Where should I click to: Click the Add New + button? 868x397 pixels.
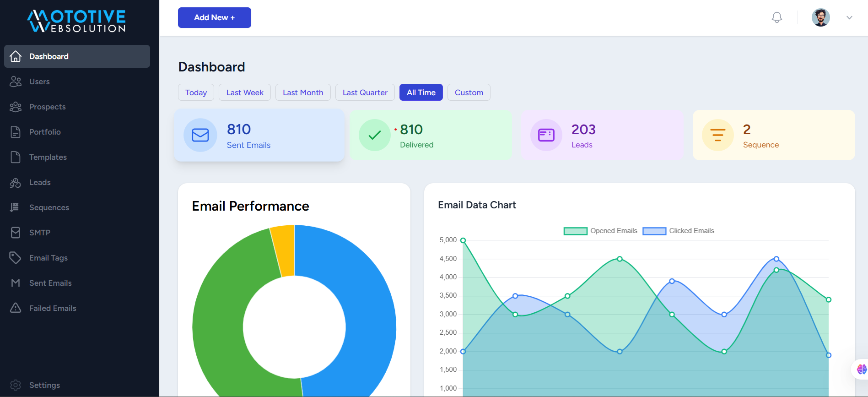coord(214,17)
